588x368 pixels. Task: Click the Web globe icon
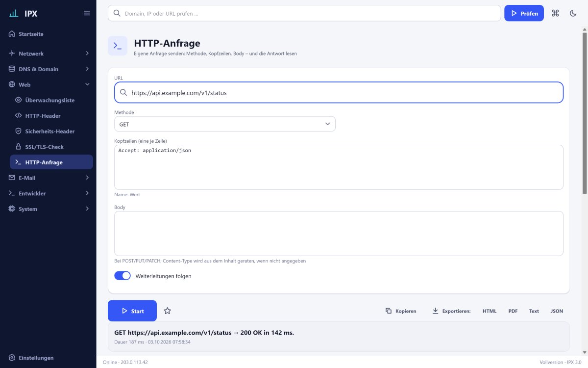[x=12, y=85]
